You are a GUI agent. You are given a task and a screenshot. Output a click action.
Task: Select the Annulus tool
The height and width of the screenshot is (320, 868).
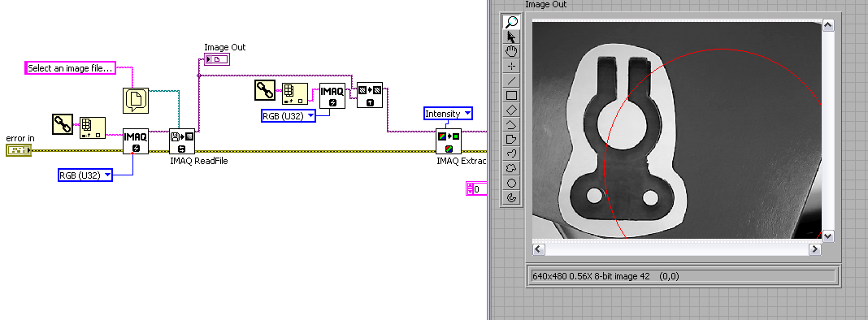(511, 197)
